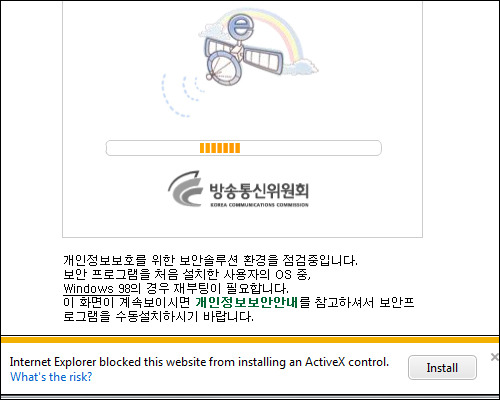Click the Install button for the ActiveX control
The width and height of the screenshot is (500, 400).
(442, 367)
